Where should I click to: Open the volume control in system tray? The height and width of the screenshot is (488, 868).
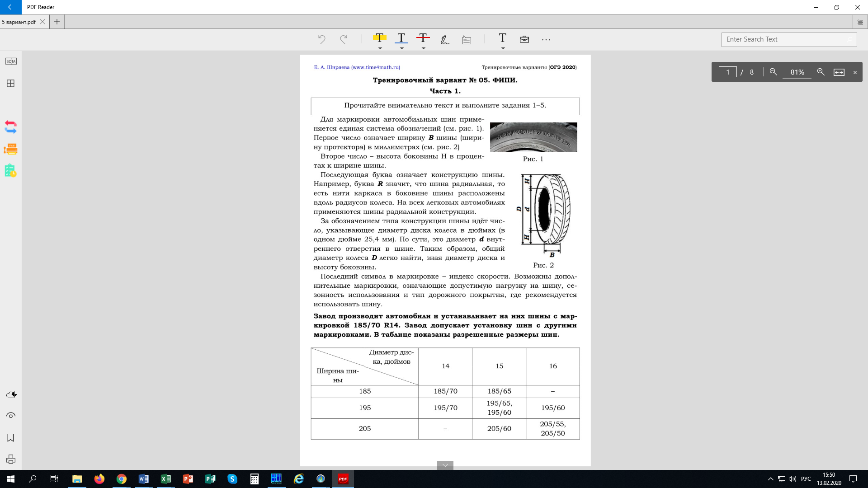(793, 479)
